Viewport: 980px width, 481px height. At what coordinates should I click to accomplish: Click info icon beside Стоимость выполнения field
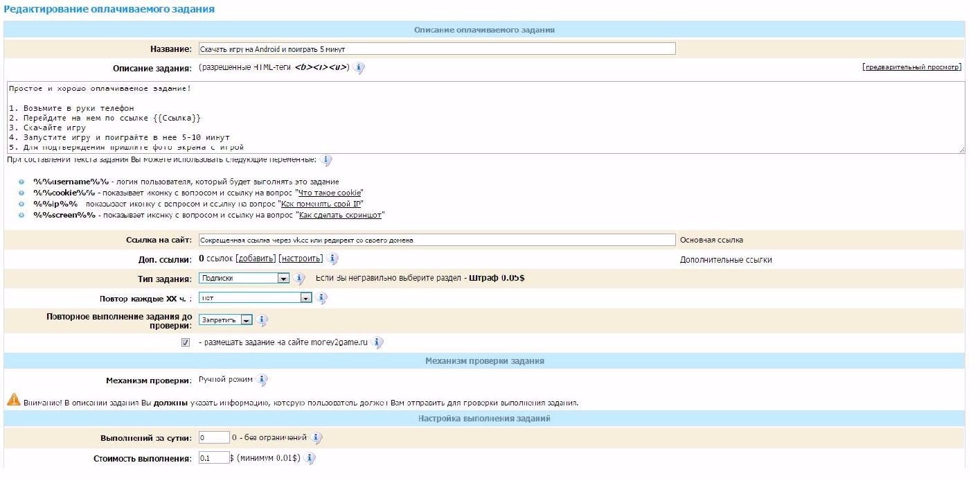[x=310, y=458]
